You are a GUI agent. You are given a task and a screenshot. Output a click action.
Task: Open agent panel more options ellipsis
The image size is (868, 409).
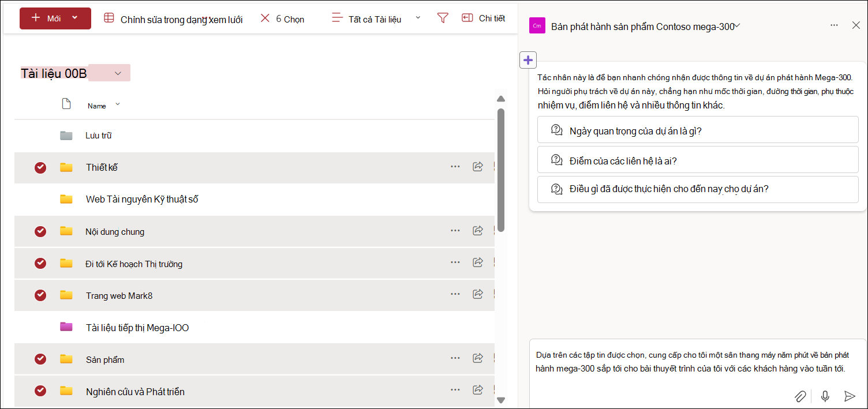[x=834, y=25]
